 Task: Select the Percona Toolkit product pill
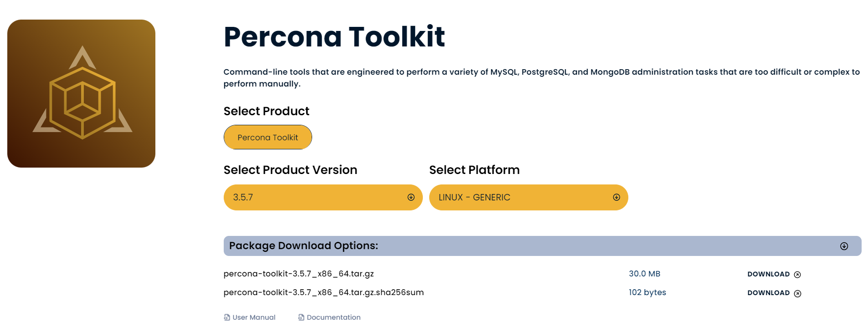pos(267,137)
